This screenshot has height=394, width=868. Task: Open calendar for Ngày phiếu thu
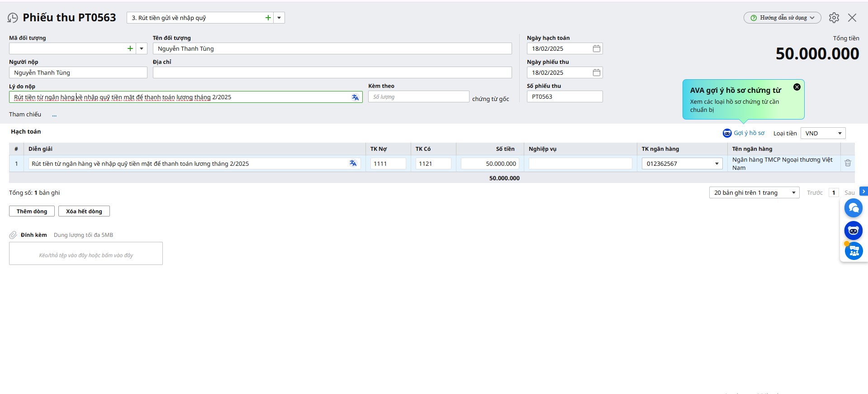[596, 73]
